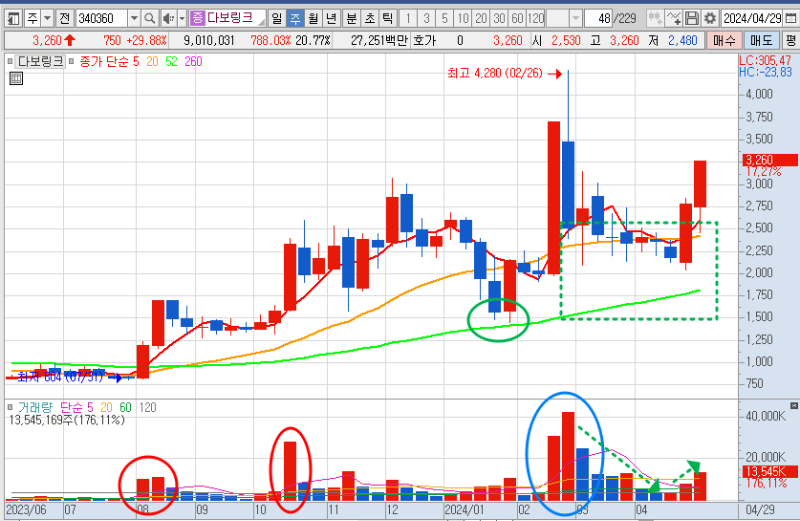Click the 주 button in toolbar
The width and height of the screenshot is (800, 521).
[33, 19]
